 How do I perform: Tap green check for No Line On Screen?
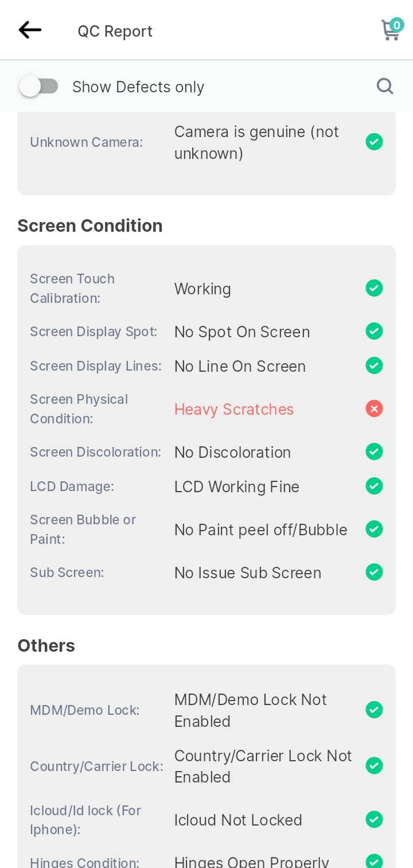point(374,365)
